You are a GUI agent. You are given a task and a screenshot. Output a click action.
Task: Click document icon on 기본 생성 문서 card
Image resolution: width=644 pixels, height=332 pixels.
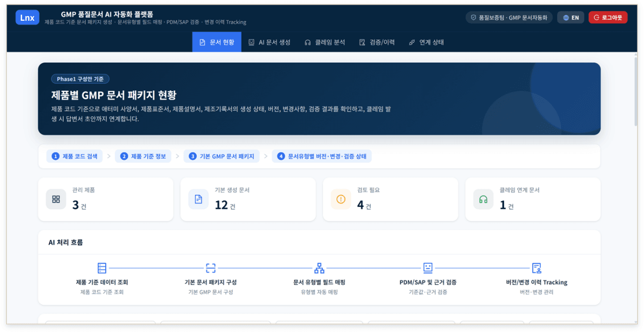click(198, 199)
